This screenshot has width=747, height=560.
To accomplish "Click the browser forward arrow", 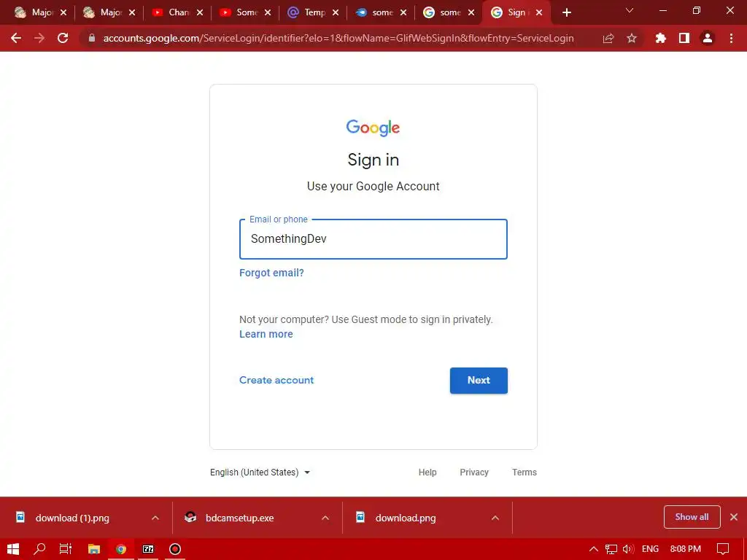I will click(x=39, y=38).
